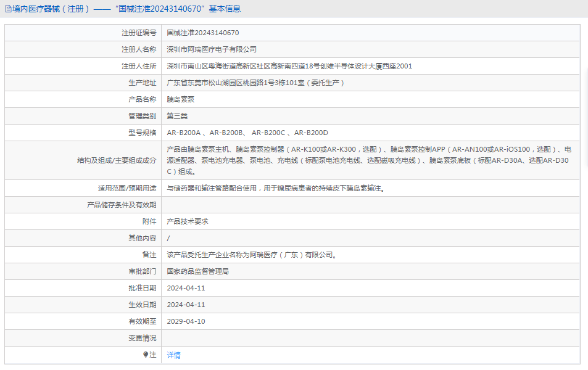
Task: Click the 管理类别 row label
Action: [x=142, y=116]
